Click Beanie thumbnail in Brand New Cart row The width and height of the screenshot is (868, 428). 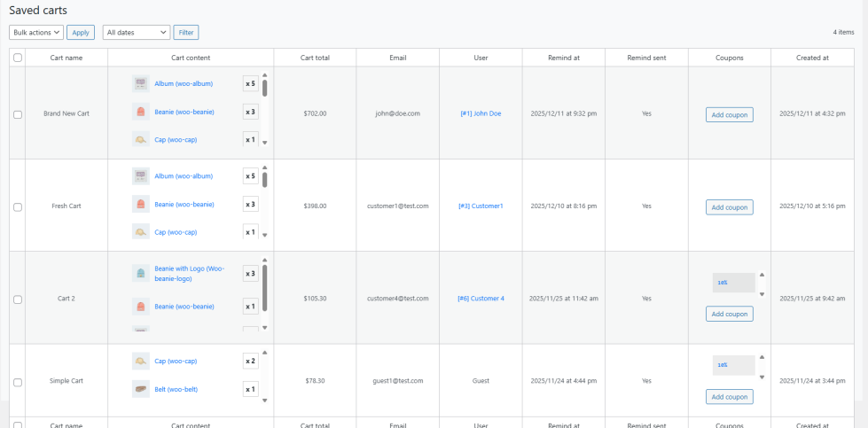[x=141, y=112]
